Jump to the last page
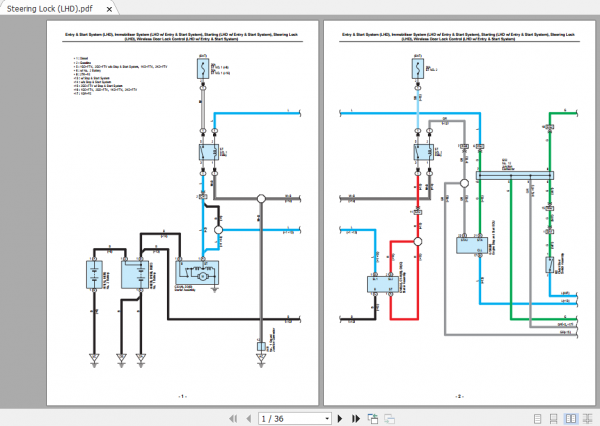 click(x=356, y=418)
